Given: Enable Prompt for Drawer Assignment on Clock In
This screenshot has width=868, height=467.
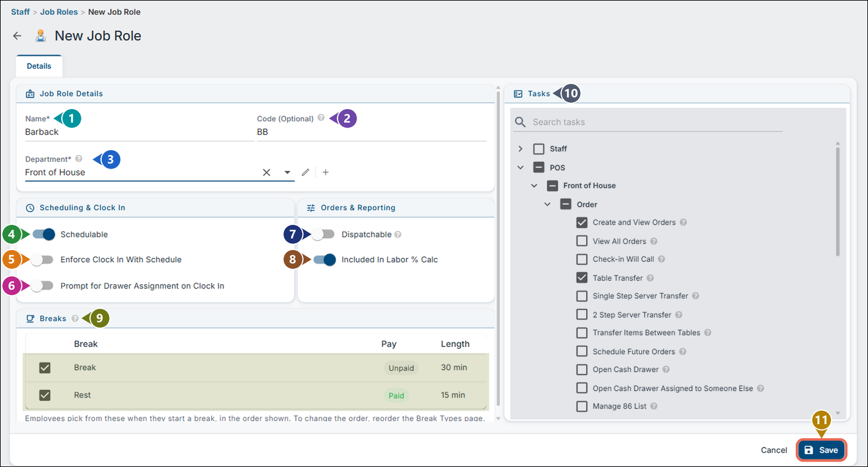Looking at the screenshot, I should (42, 286).
